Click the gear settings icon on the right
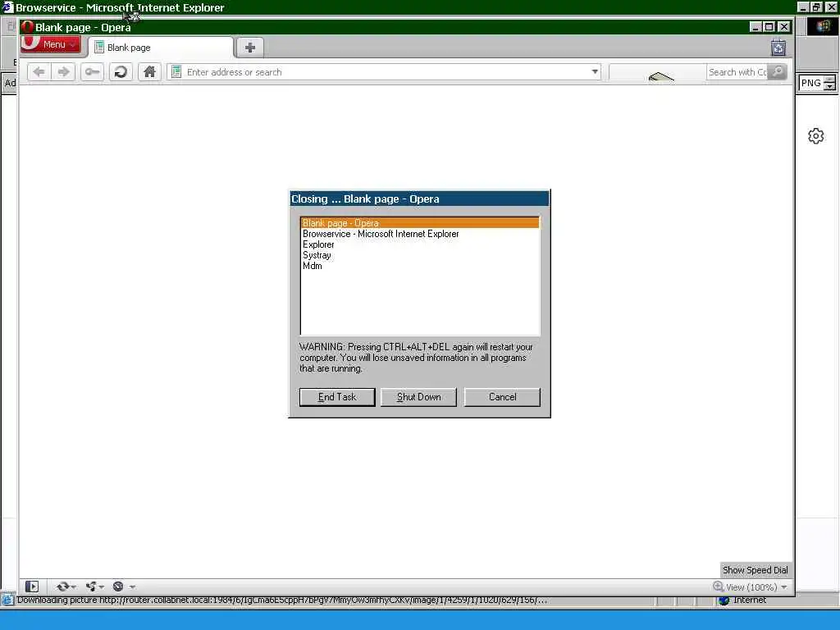This screenshot has width=840, height=630. pyautogui.click(x=816, y=136)
